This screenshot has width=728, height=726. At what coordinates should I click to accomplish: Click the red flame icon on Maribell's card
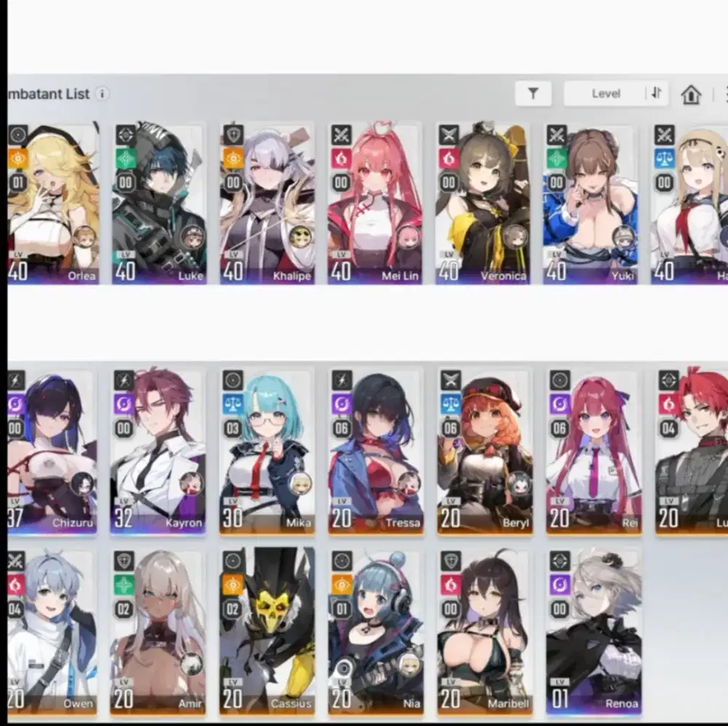pyautogui.click(x=451, y=584)
